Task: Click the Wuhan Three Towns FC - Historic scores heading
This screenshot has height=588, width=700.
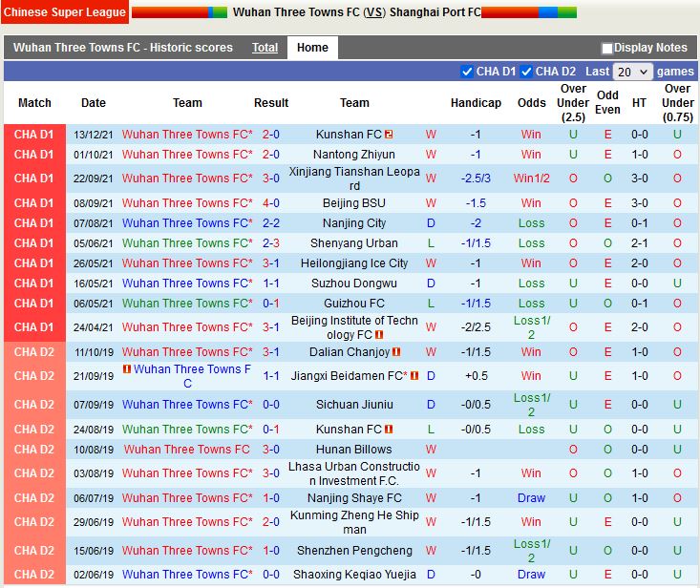Action: (x=123, y=48)
